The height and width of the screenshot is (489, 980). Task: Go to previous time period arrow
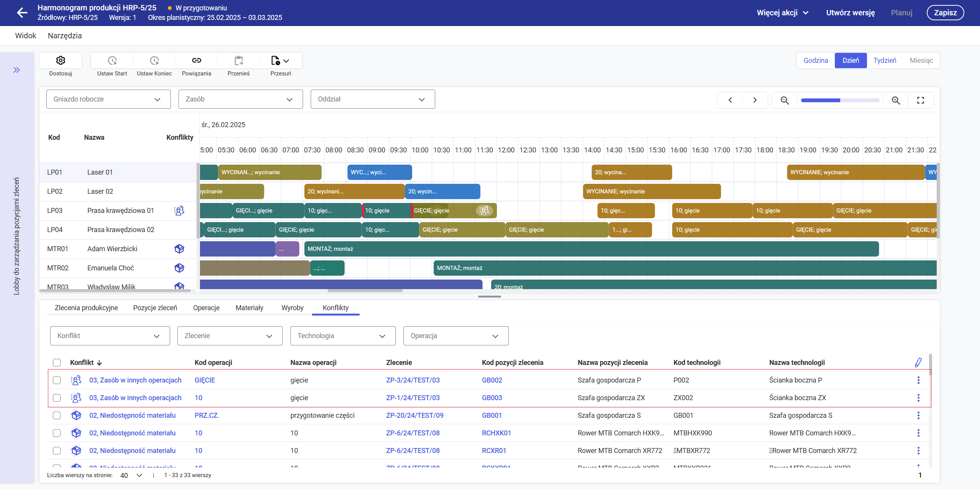tap(730, 100)
